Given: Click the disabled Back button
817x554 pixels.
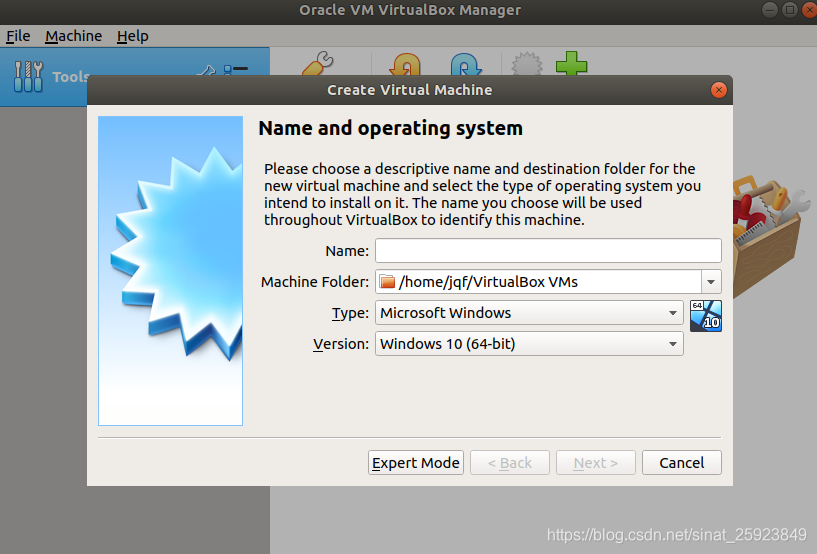Looking at the screenshot, I should pyautogui.click(x=510, y=463).
